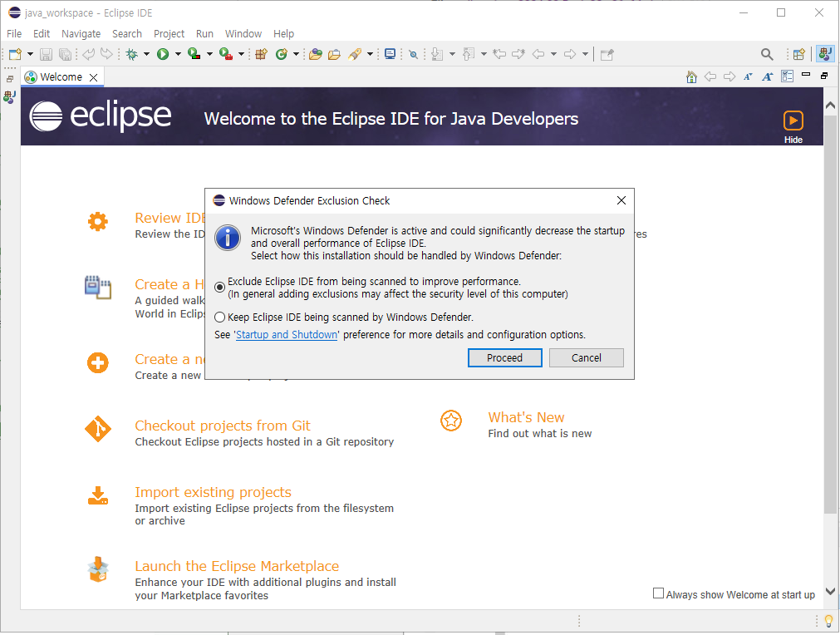This screenshot has width=840, height=635.
Task: Close the Windows Defender Exclusion Check dialog
Action: tap(621, 200)
